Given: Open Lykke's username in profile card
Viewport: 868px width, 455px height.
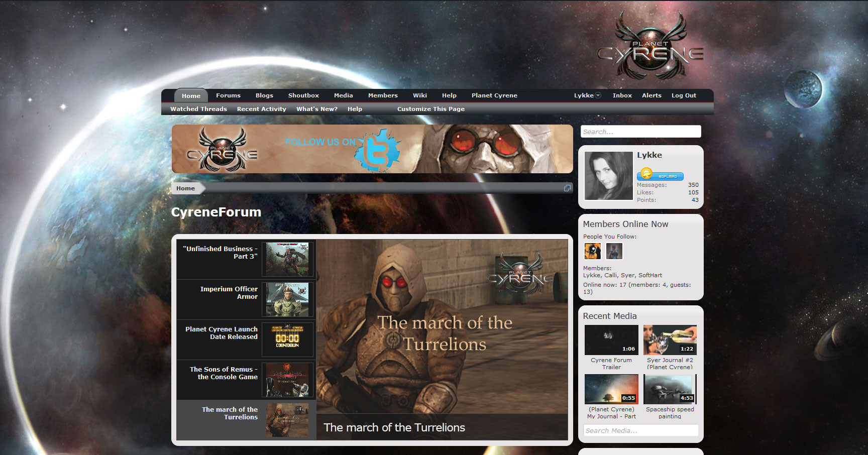Looking at the screenshot, I should (649, 155).
